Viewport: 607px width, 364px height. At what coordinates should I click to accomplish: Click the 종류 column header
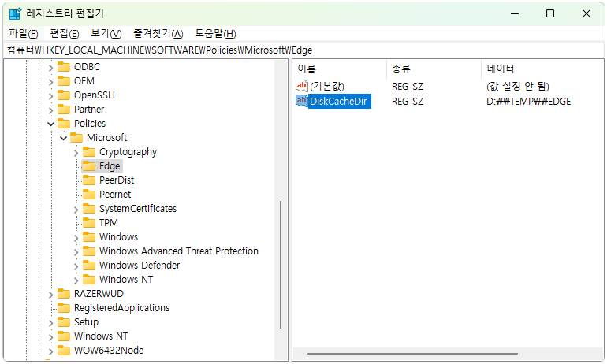[434, 69]
